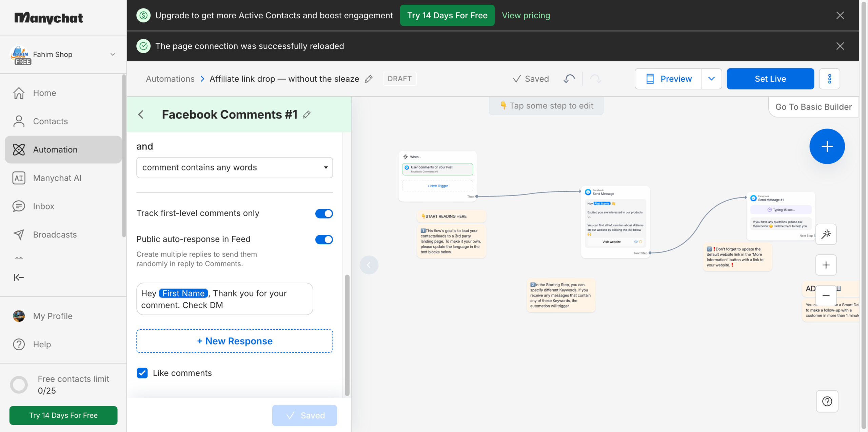Click Go To Basic Builder
This screenshot has height=432, width=868.
click(813, 107)
